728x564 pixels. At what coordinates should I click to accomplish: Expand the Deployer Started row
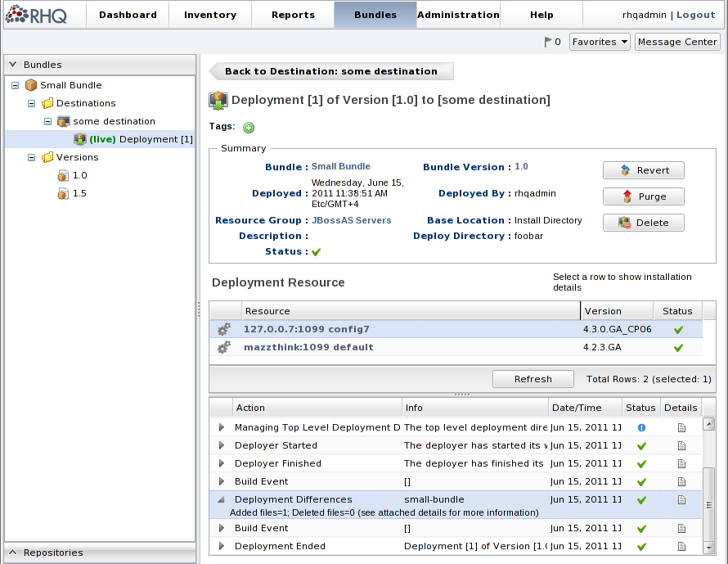[222, 445]
